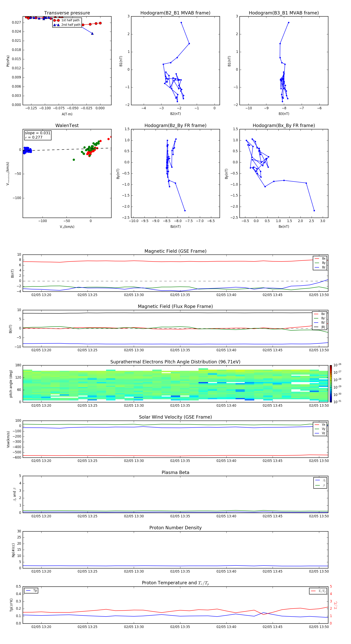This screenshot has height=644, width=351.
Task: Click the Te/Tp legend box in temperature panel
Action: pyautogui.click(x=318, y=591)
